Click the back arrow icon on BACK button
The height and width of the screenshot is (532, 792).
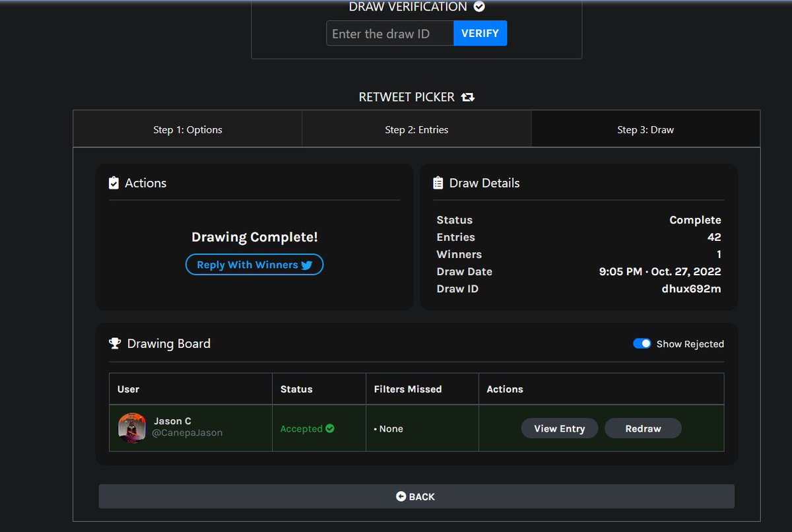click(x=401, y=496)
